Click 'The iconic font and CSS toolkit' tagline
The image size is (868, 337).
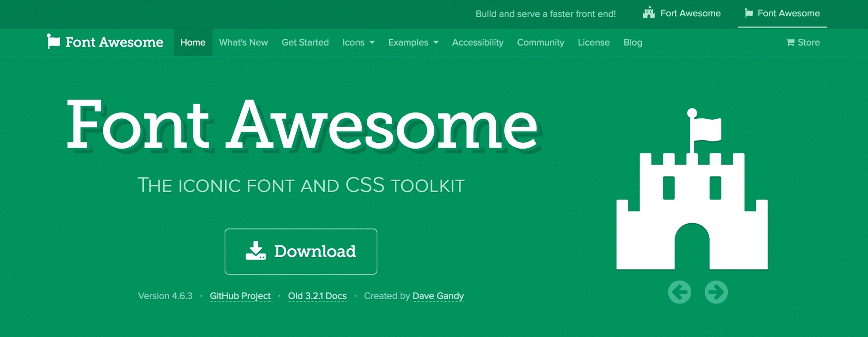coord(301,185)
